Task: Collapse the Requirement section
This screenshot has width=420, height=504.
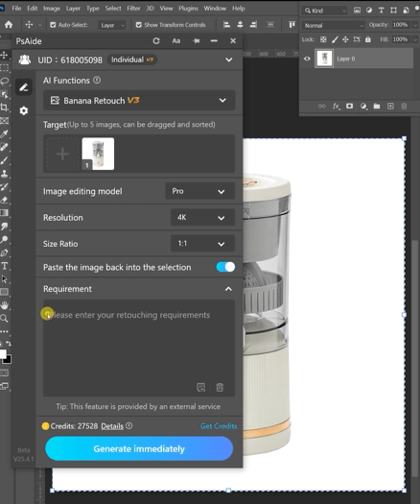Action: click(228, 289)
